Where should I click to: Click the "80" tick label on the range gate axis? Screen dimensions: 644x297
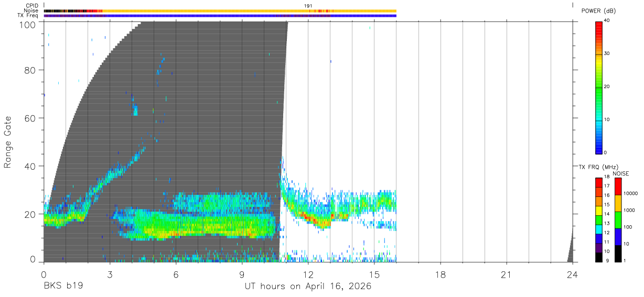[30, 70]
